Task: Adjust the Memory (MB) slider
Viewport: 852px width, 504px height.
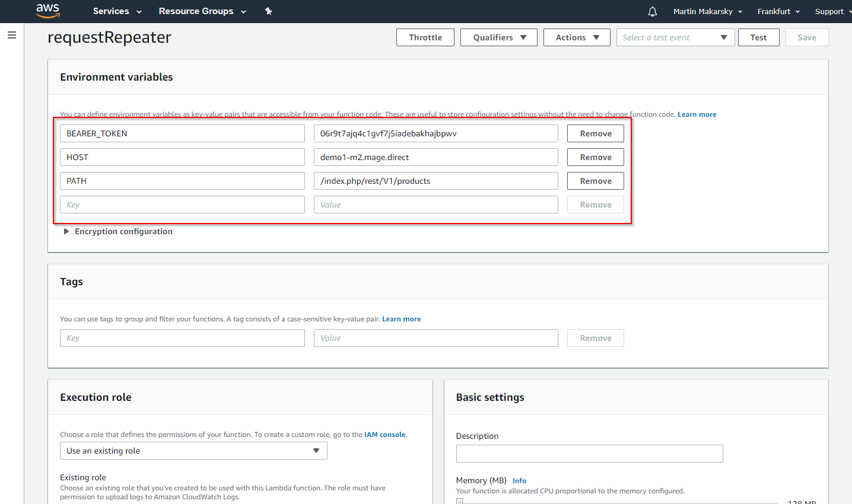Action: [x=460, y=501]
